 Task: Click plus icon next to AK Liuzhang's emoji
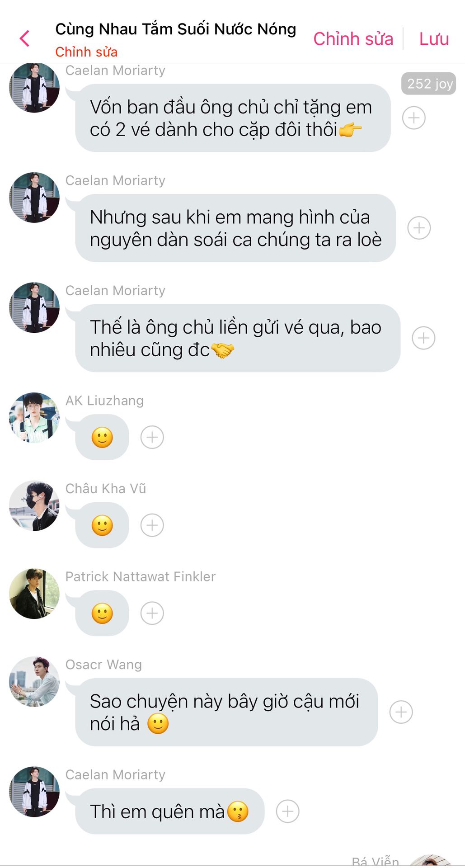(152, 437)
